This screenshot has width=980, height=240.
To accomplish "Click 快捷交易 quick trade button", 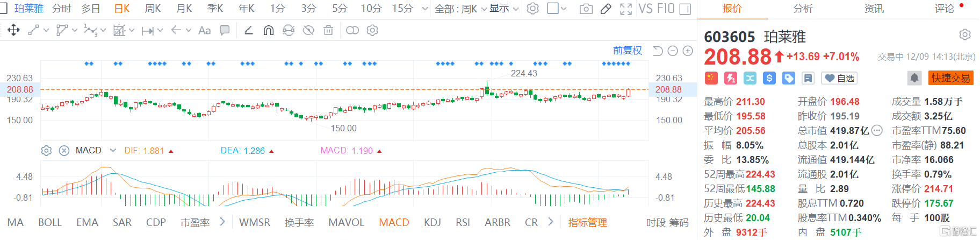I will pyautogui.click(x=951, y=78).
